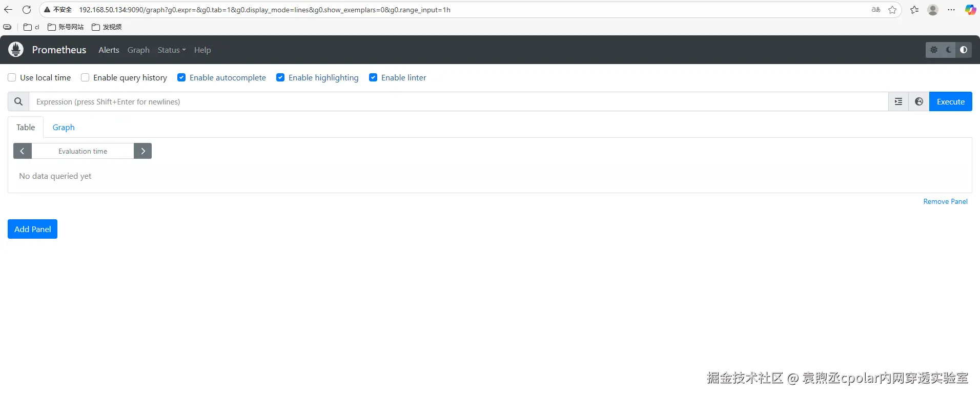Screen dimensions: 980x397
Task: Click the Prometheus brand title
Action: [x=59, y=50]
